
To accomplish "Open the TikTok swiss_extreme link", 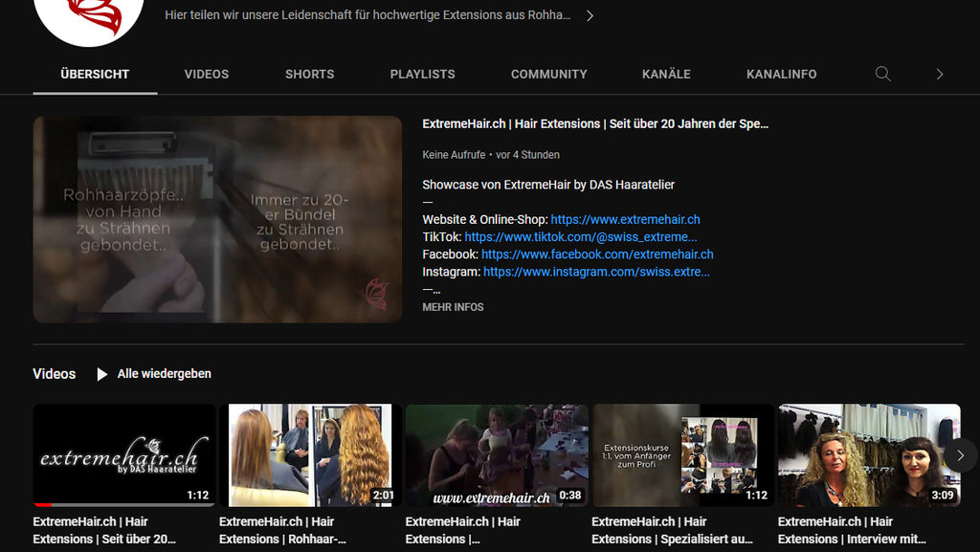I will (581, 236).
